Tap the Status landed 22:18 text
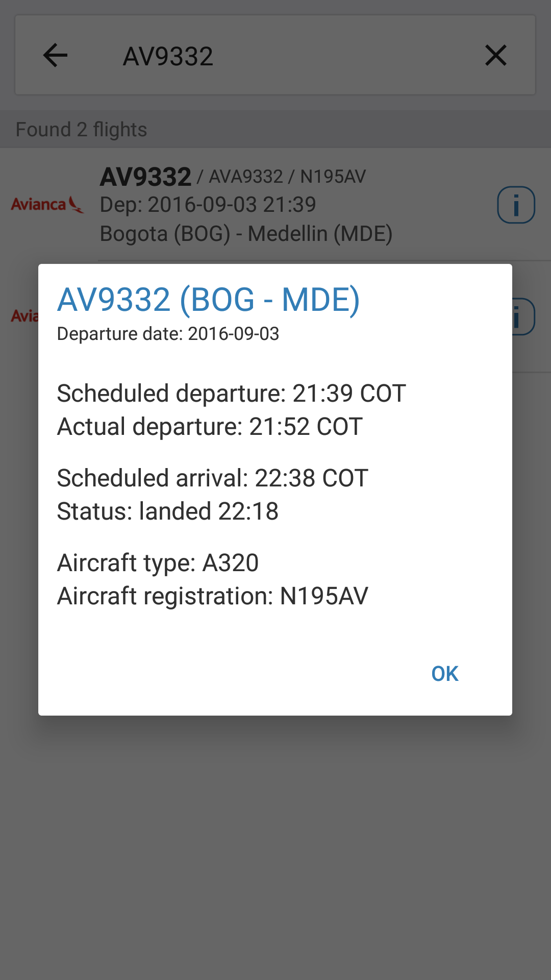The width and height of the screenshot is (551, 980). [167, 511]
